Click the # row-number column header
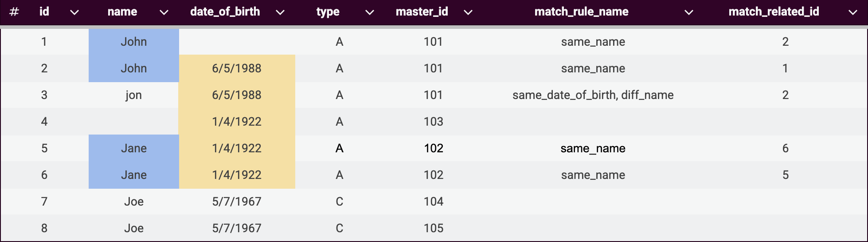Screen dimensions: 868x242 tap(14, 12)
